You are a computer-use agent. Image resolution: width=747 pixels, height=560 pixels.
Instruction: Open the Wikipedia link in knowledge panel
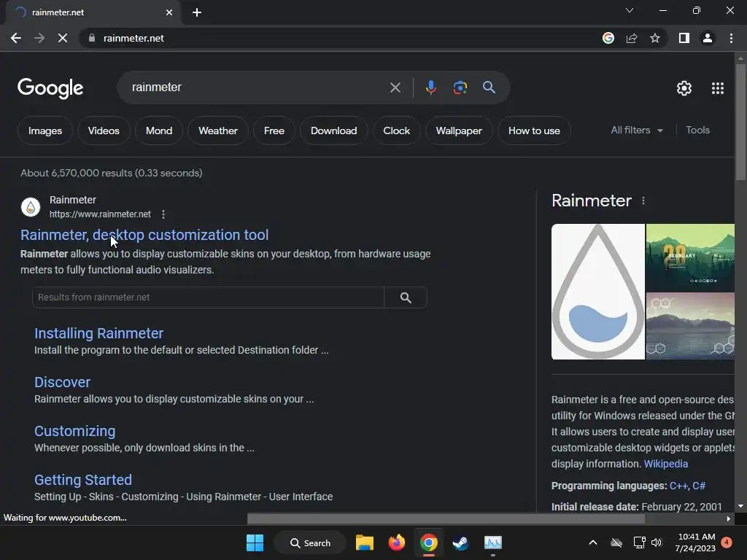point(665,464)
